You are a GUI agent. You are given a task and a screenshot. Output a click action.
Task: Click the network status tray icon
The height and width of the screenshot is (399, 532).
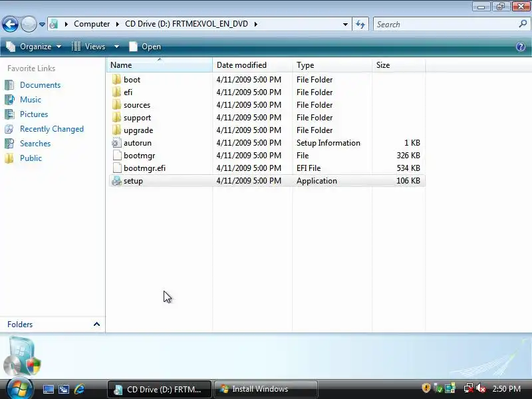(x=469, y=388)
